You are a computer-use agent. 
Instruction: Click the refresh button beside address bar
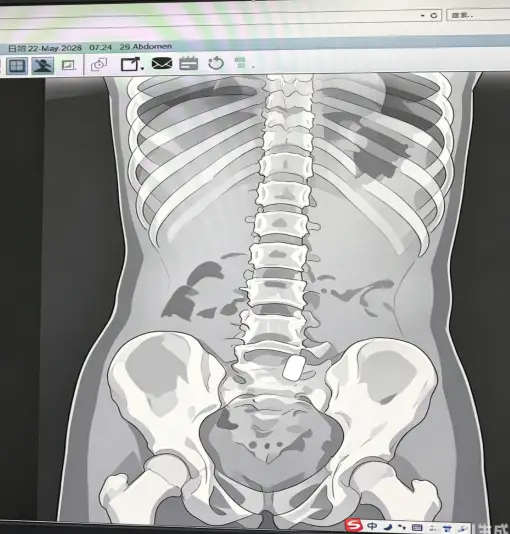[434, 15]
